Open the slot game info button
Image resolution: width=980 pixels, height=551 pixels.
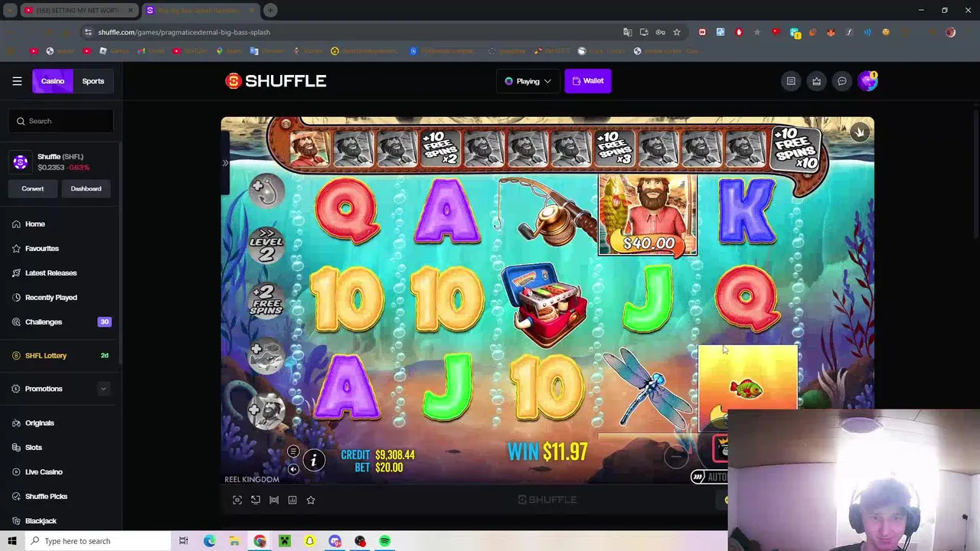point(313,460)
